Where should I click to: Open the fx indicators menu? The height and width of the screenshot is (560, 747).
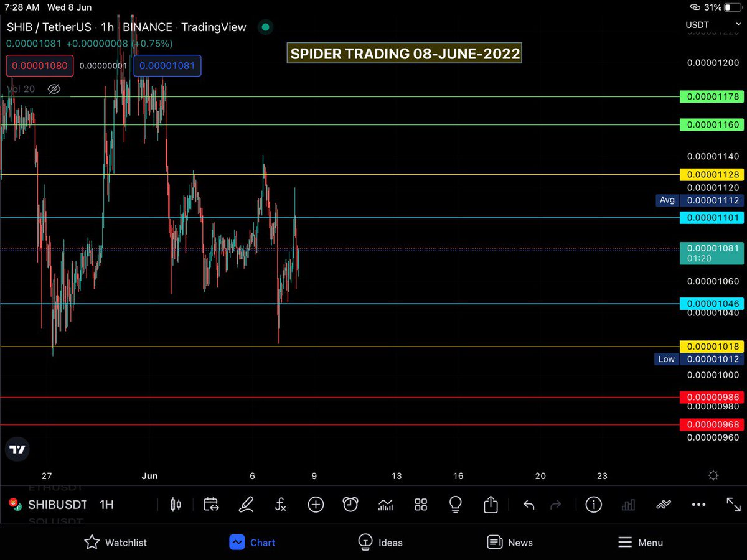tap(281, 505)
